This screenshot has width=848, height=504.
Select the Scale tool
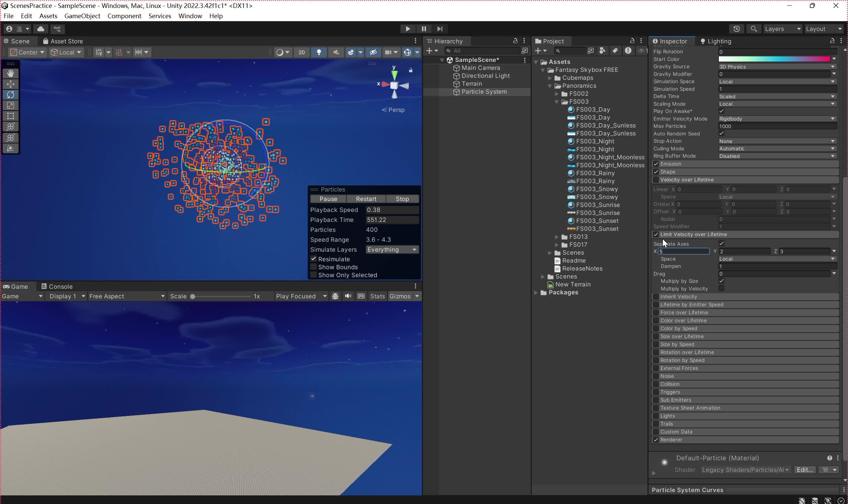[x=11, y=105]
